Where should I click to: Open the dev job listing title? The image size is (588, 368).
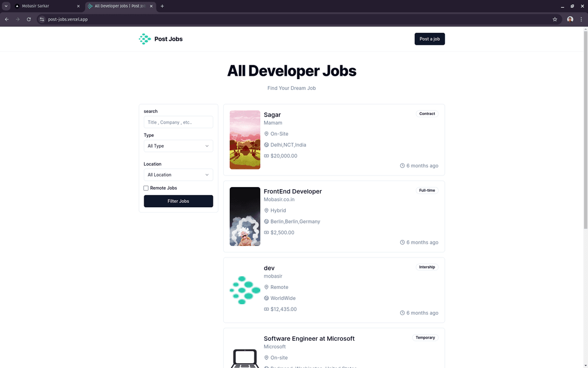(x=269, y=268)
